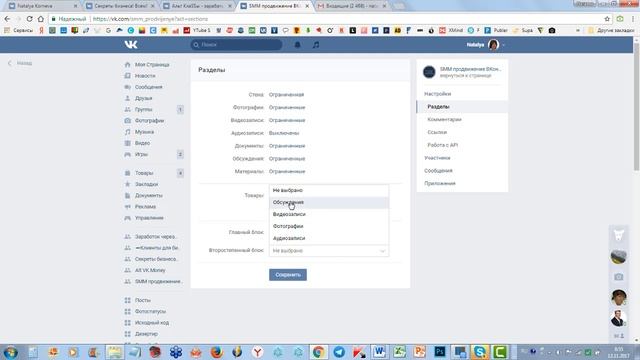
Task: Open Новости in left sidebar
Action: 145,76
